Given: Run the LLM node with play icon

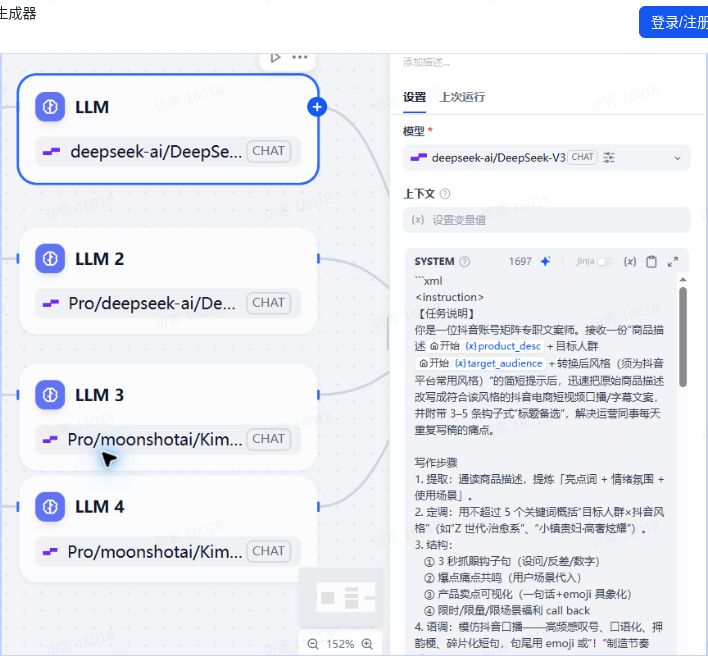Looking at the screenshot, I should point(275,57).
